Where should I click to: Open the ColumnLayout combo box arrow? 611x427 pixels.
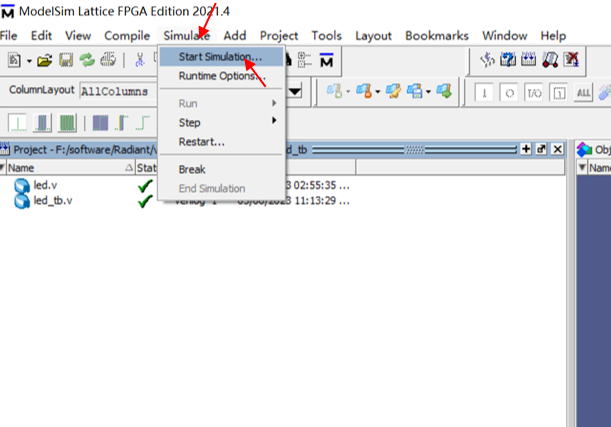(x=295, y=92)
